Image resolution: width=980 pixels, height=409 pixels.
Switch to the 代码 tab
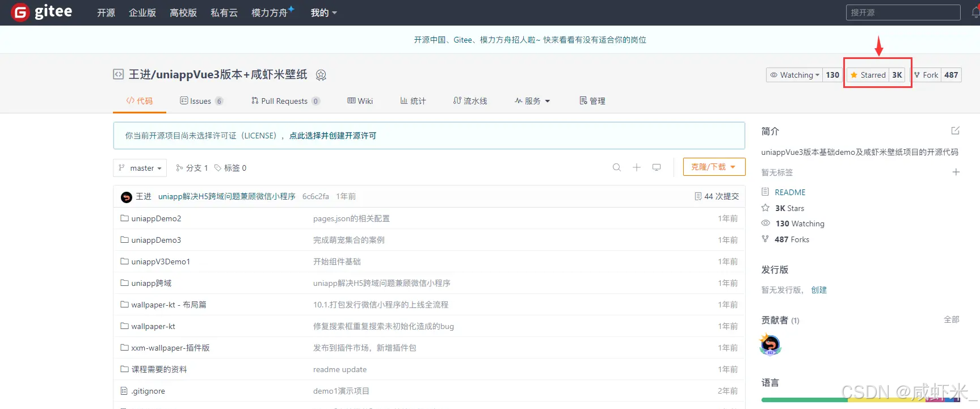pos(140,101)
